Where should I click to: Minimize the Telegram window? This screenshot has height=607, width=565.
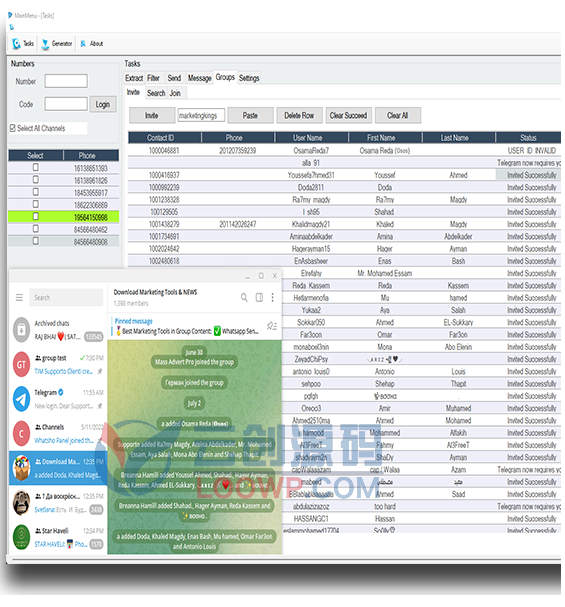(247, 276)
